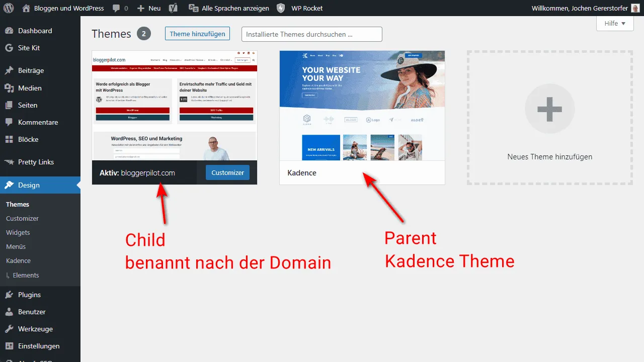
Task: Open the Dashboard menu item
Action: click(40, 31)
